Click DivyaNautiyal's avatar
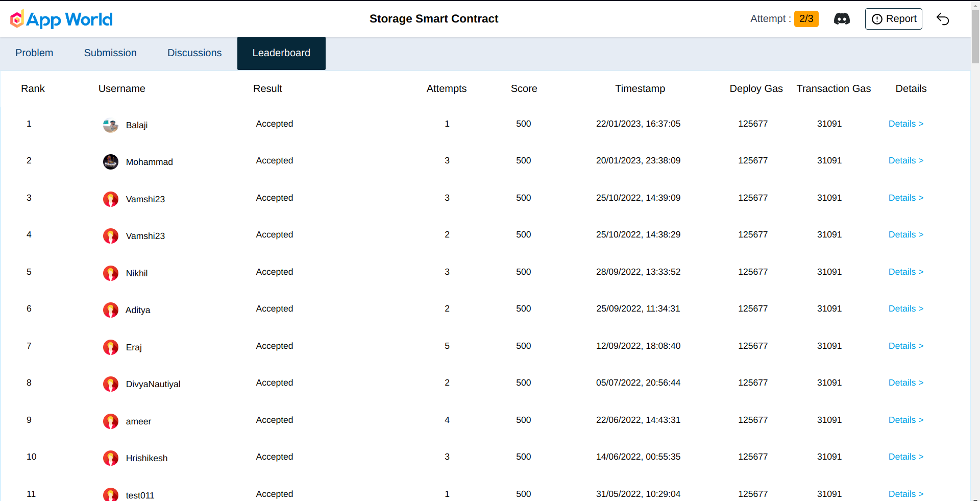 pos(110,384)
